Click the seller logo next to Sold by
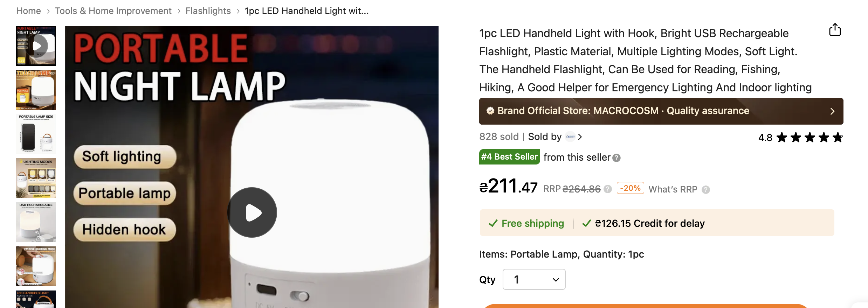 (x=570, y=137)
